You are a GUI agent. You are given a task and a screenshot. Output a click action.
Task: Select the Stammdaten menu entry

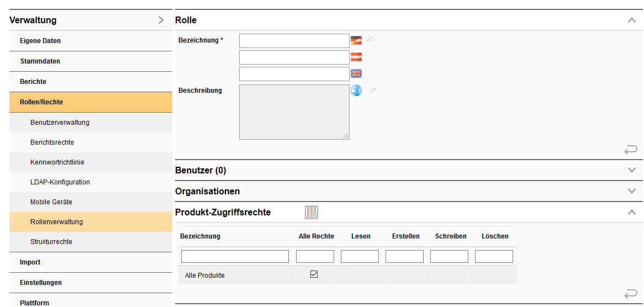(x=40, y=61)
